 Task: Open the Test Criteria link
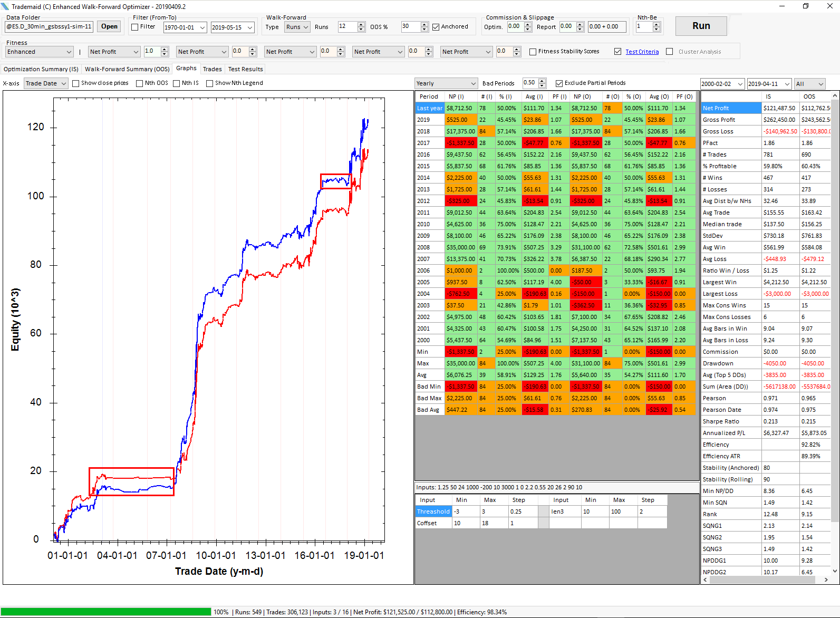(642, 52)
